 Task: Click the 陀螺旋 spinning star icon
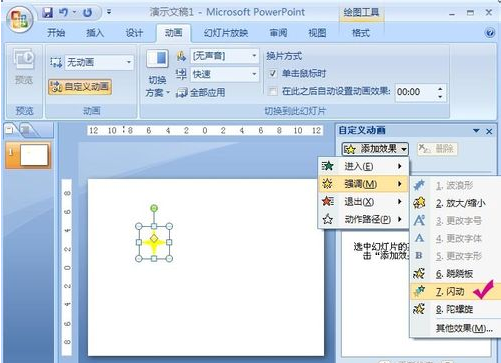click(x=419, y=309)
